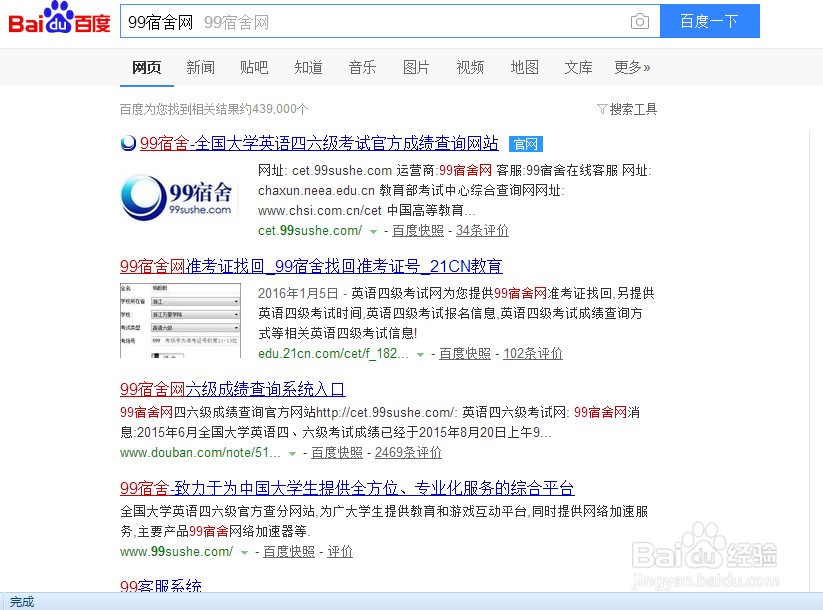823x610 pixels.
Task: Click the 百度一下 search button
Action: [709, 20]
